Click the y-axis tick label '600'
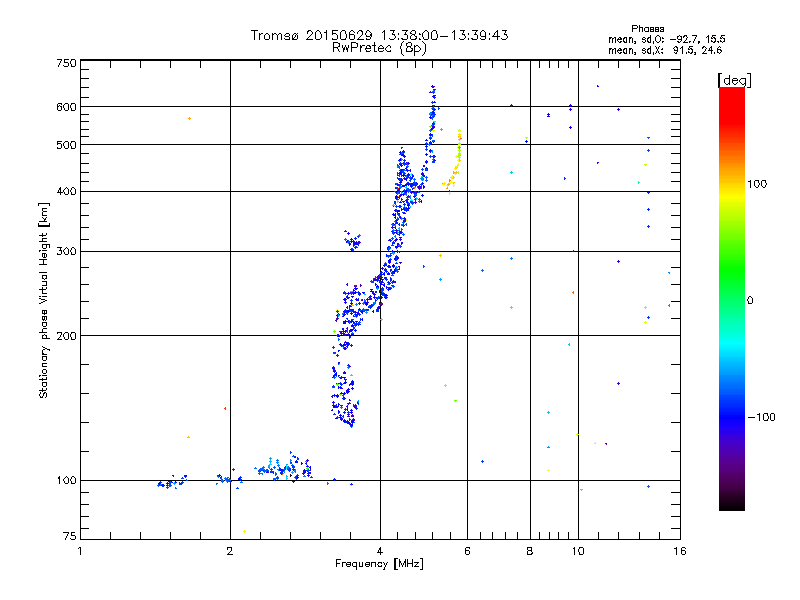Screen dimensions: 800x600 [66, 107]
